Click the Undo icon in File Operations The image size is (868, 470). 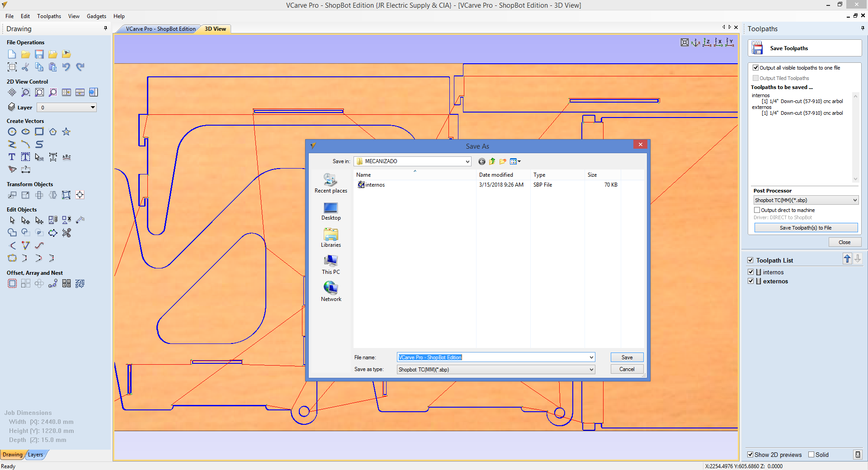coord(66,67)
